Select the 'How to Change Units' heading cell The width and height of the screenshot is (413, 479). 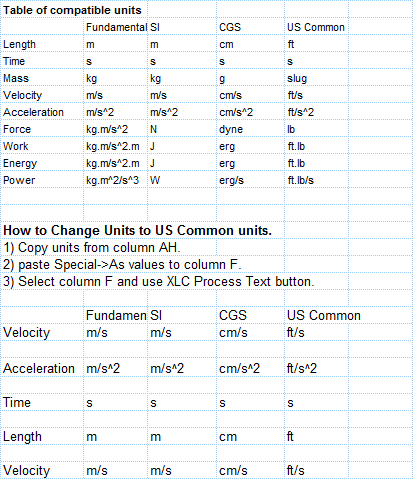(x=137, y=231)
